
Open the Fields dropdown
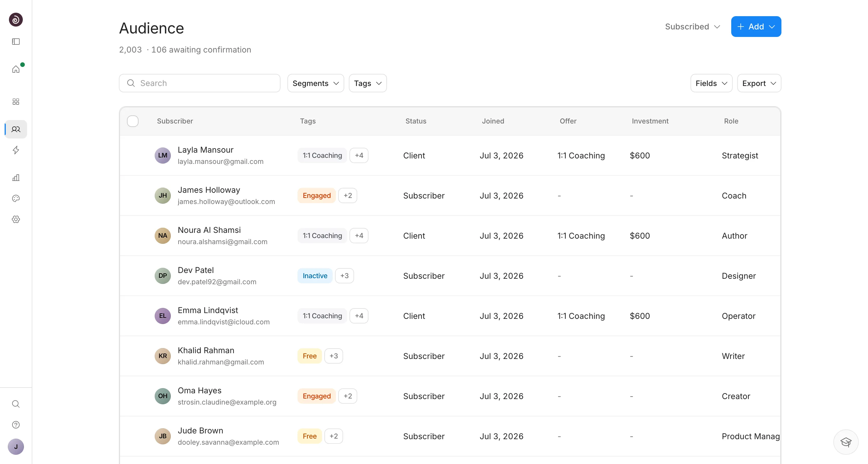click(x=711, y=83)
